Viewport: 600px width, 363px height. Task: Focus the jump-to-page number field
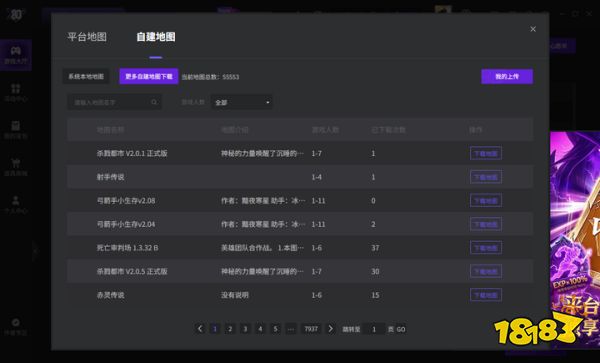(x=374, y=329)
